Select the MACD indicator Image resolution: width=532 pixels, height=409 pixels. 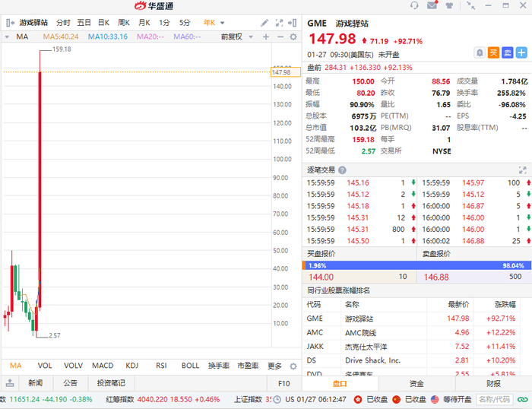[103, 366]
